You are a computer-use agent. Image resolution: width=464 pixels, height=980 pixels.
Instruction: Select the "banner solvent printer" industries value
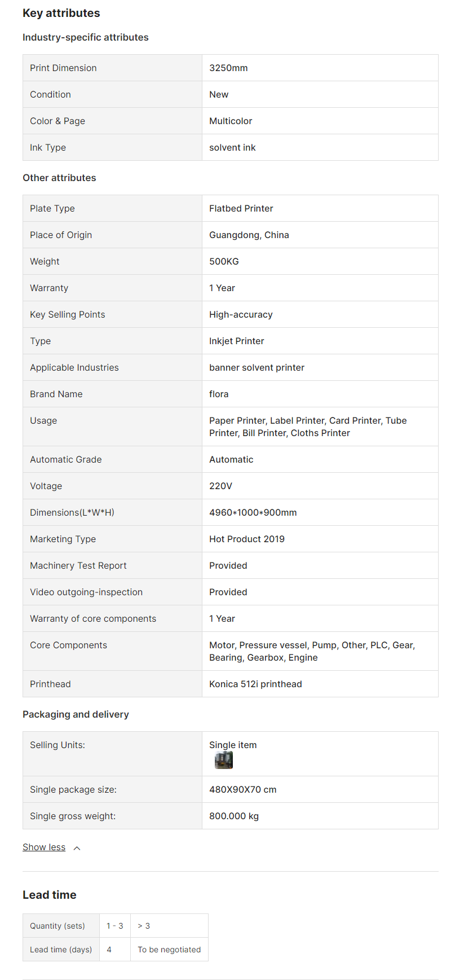[x=257, y=367]
